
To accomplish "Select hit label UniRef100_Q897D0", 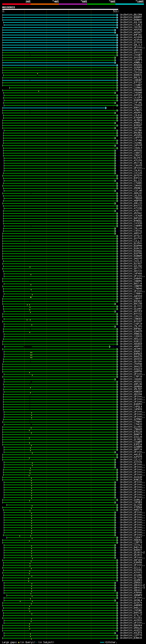I will click(x=131, y=128).
